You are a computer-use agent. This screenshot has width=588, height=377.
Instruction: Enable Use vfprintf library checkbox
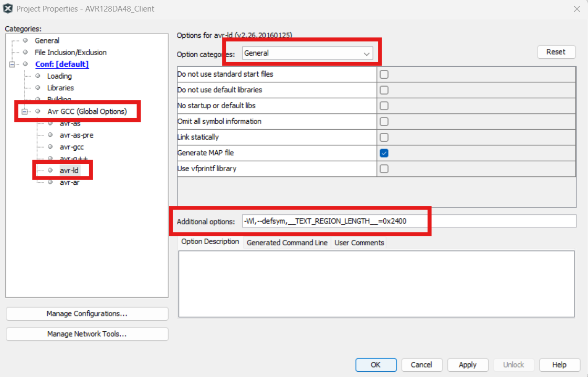[384, 169]
